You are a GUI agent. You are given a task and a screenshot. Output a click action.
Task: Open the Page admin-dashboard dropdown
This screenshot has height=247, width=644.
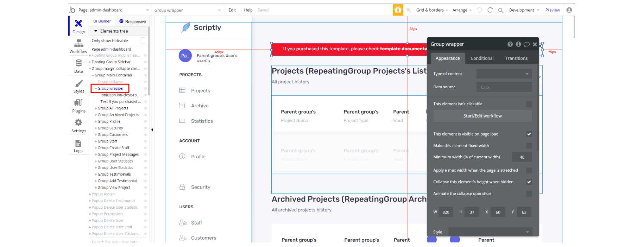click(x=113, y=10)
